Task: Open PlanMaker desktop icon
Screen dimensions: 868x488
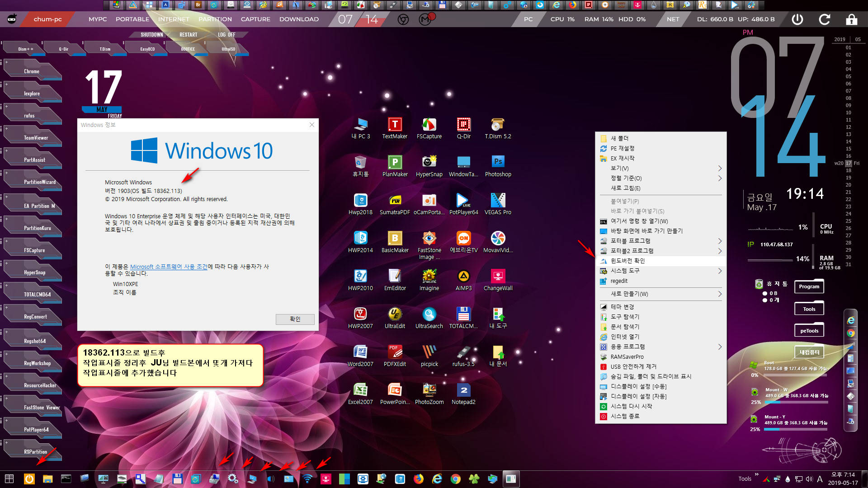Action: point(395,166)
